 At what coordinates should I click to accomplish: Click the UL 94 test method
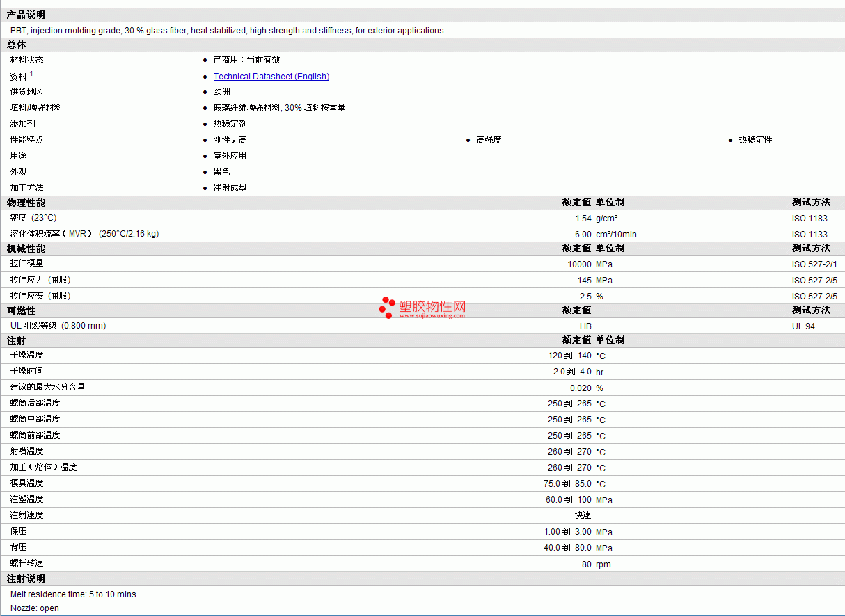(x=803, y=326)
